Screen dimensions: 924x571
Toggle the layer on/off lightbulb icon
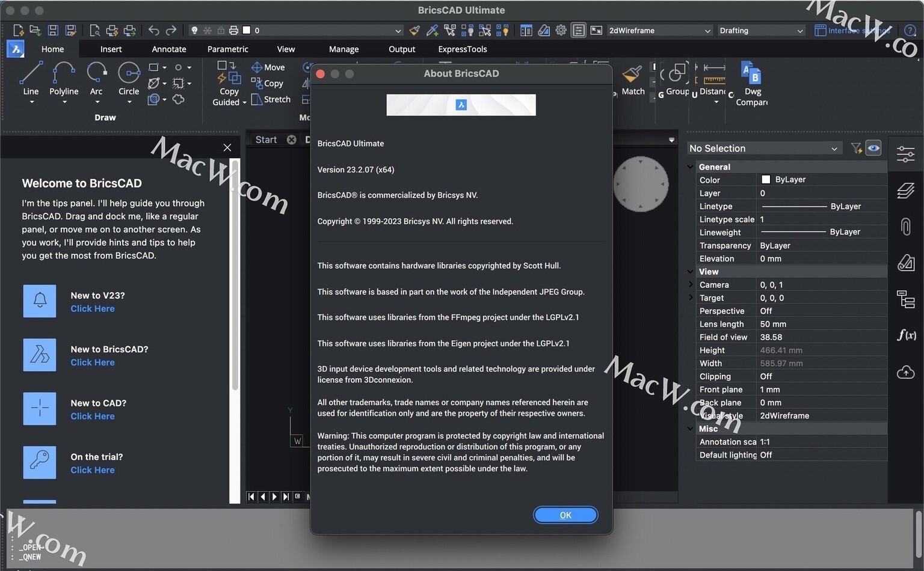(194, 30)
